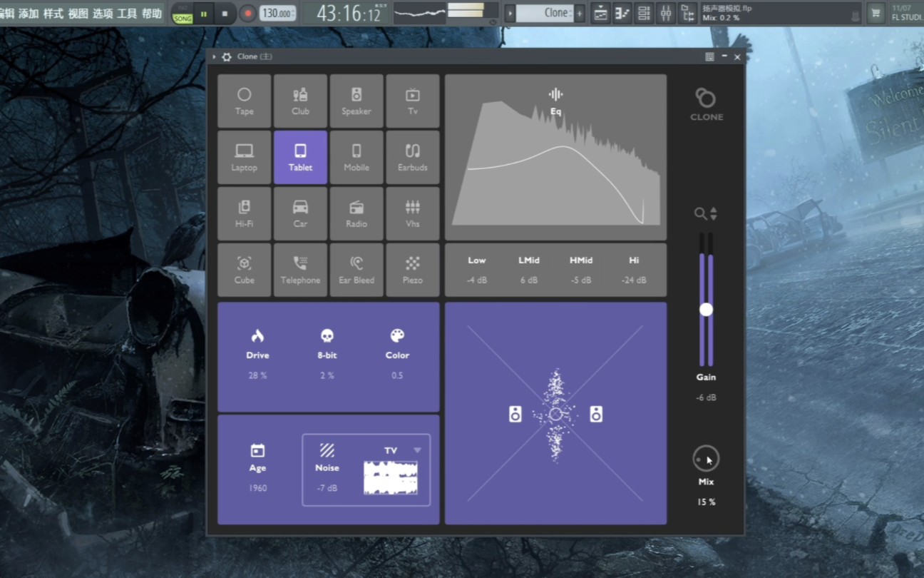The image size is (924, 578).
Task: Open the TV noise type dropdown
Action: [417, 450]
